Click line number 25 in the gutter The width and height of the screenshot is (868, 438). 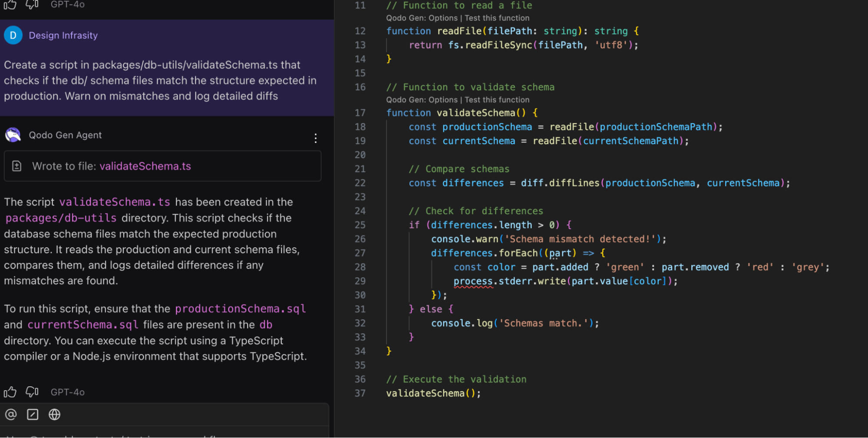pyautogui.click(x=360, y=225)
